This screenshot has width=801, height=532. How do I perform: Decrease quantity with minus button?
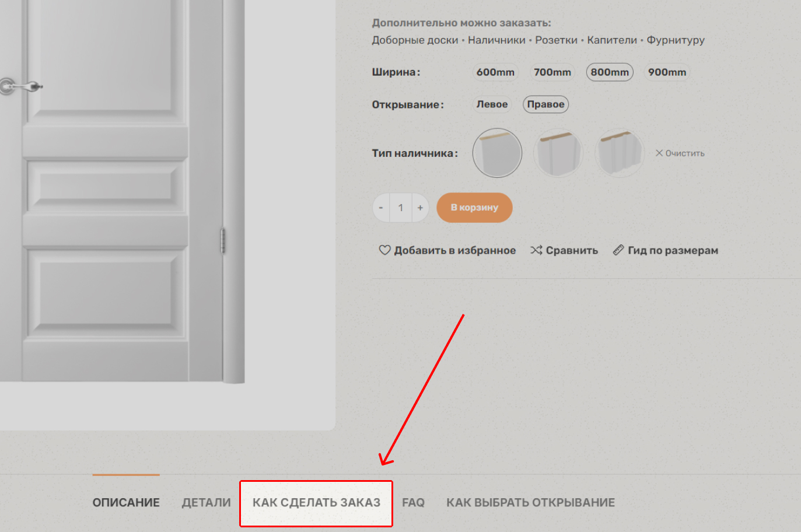tap(381, 208)
